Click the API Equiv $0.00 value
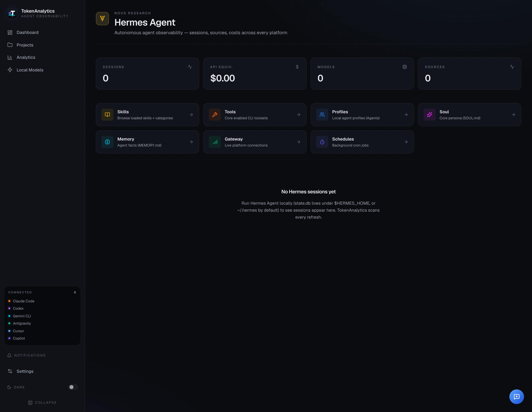The width and height of the screenshot is (532, 412). pyautogui.click(x=222, y=78)
